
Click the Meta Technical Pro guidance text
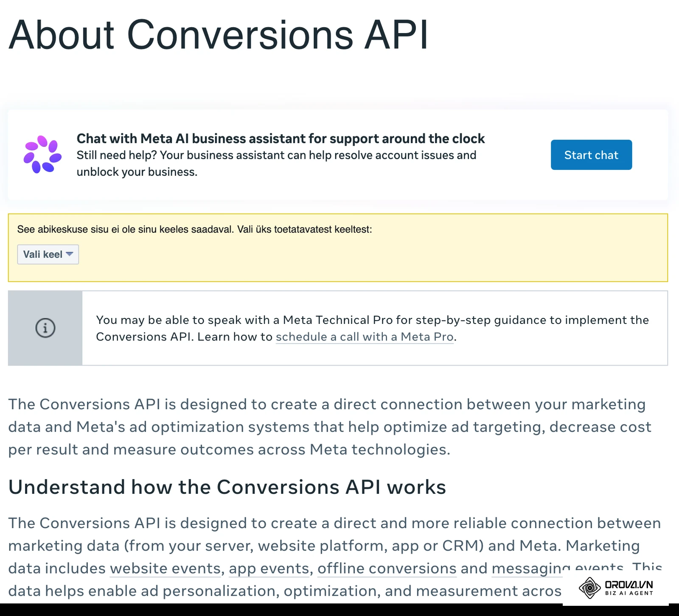tap(372, 328)
